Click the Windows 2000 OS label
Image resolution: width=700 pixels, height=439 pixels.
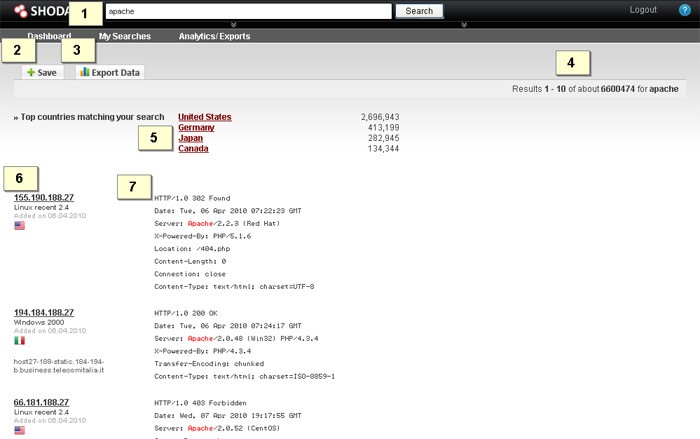point(39,322)
